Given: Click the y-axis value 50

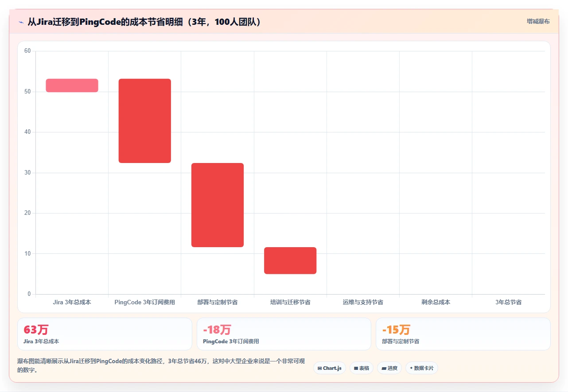Looking at the screenshot, I should tap(27, 92).
